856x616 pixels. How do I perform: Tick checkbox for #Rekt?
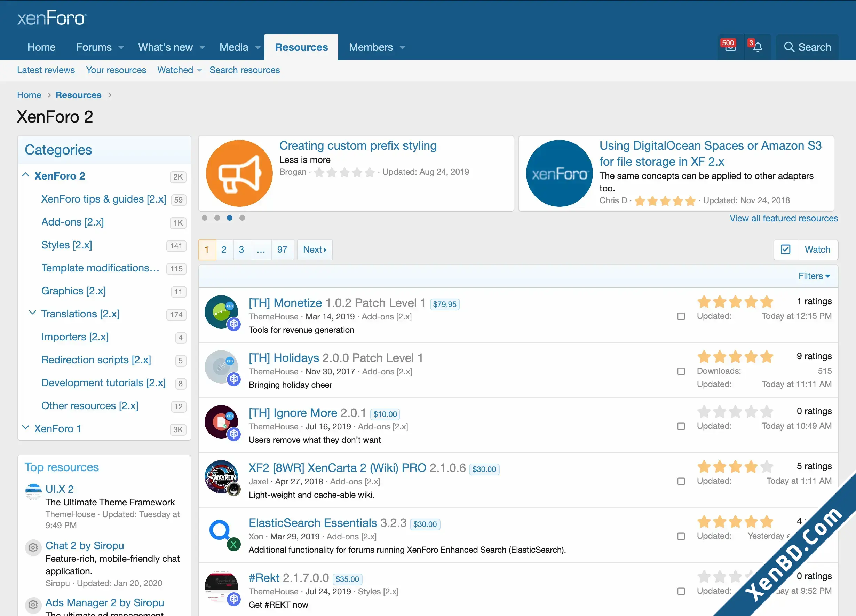(681, 591)
